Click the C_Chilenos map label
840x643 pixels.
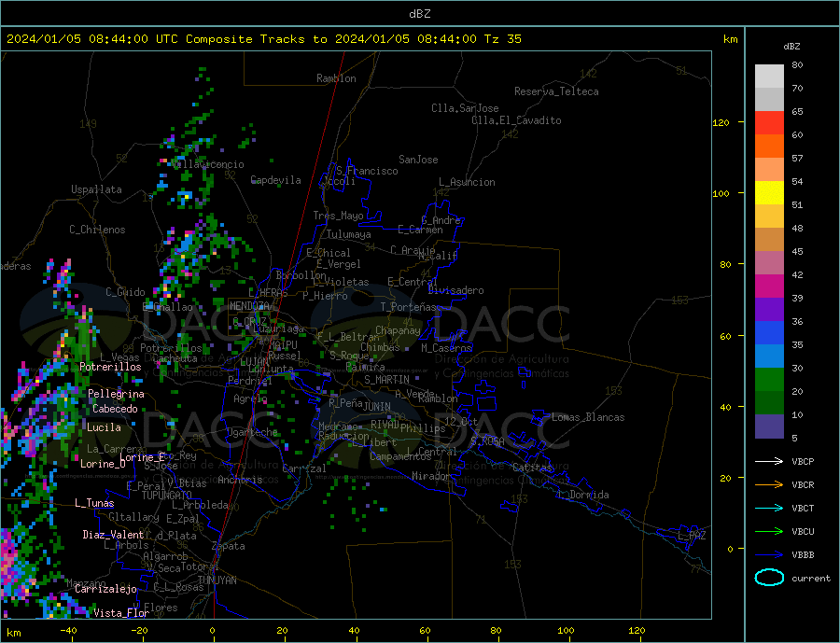click(x=97, y=230)
